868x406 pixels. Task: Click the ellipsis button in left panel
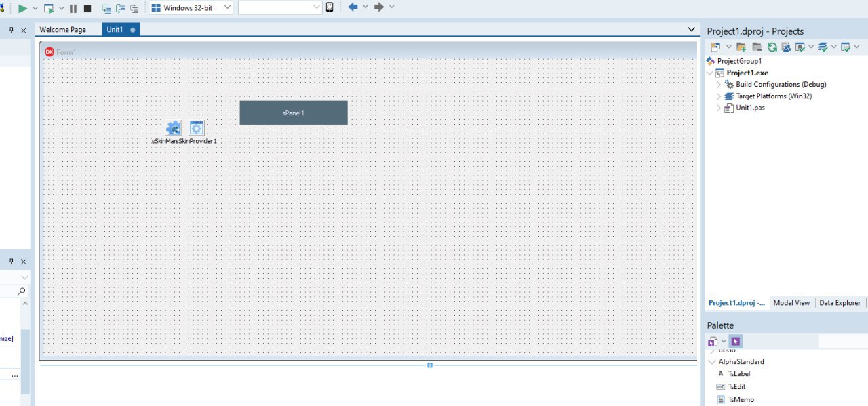15,375
